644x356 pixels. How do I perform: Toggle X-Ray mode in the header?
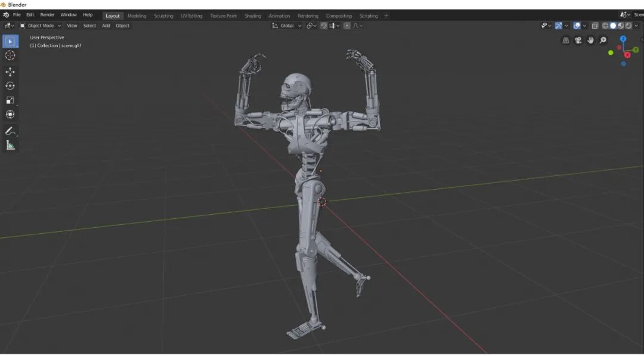[x=595, y=26]
